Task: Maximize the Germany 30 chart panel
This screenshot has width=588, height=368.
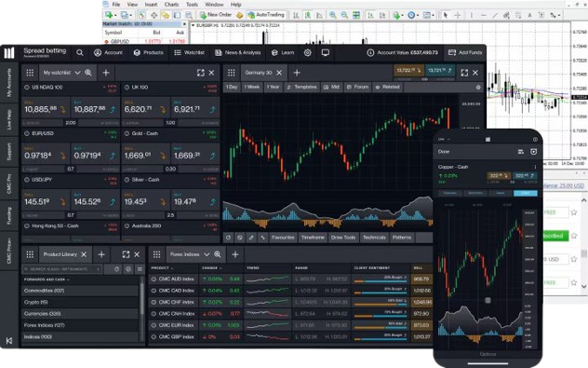Action: (x=464, y=73)
